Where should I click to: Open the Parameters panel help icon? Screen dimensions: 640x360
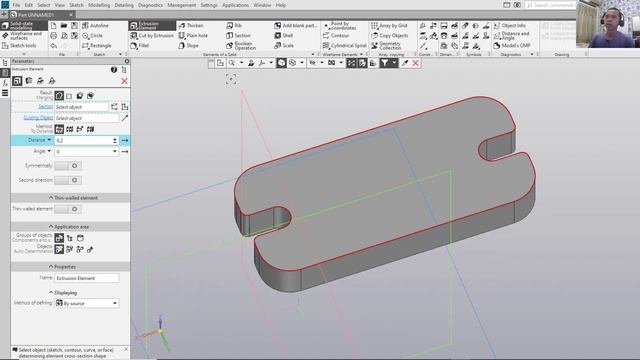click(x=114, y=70)
